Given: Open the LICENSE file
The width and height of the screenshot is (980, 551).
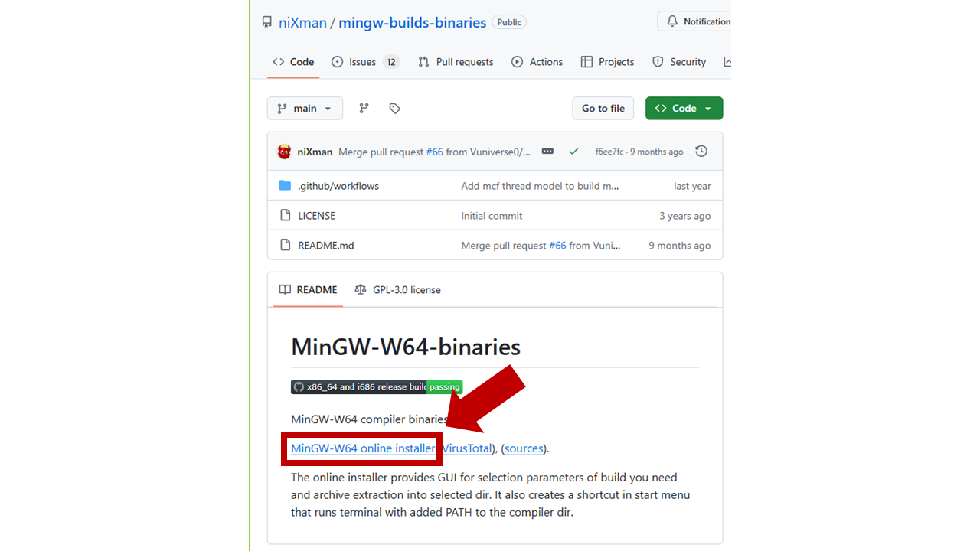Looking at the screenshot, I should pos(316,216).
